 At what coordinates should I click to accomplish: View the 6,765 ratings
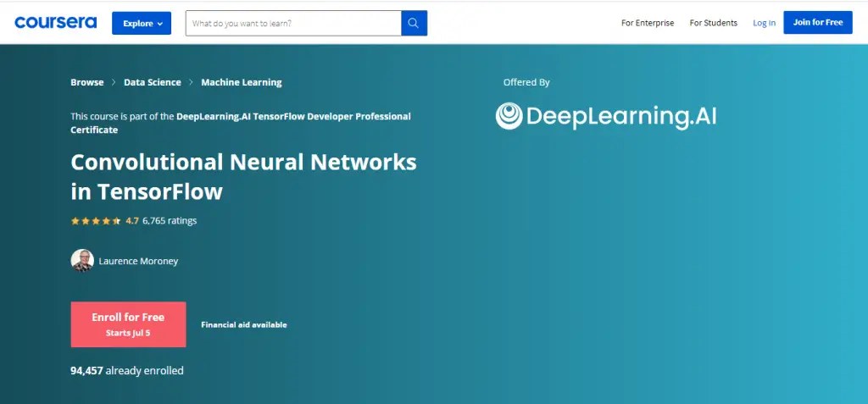[170, 221]
